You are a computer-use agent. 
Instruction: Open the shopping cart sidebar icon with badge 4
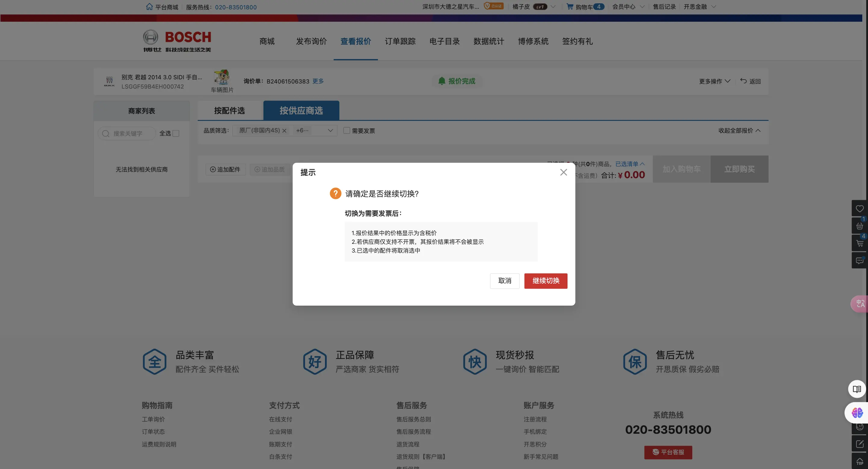[x=860, y=243]
